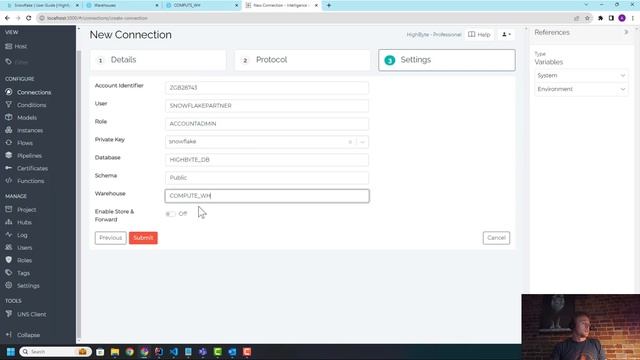Open the Users management page
Screen dimensions: 640x360
[x=19, y=247]
